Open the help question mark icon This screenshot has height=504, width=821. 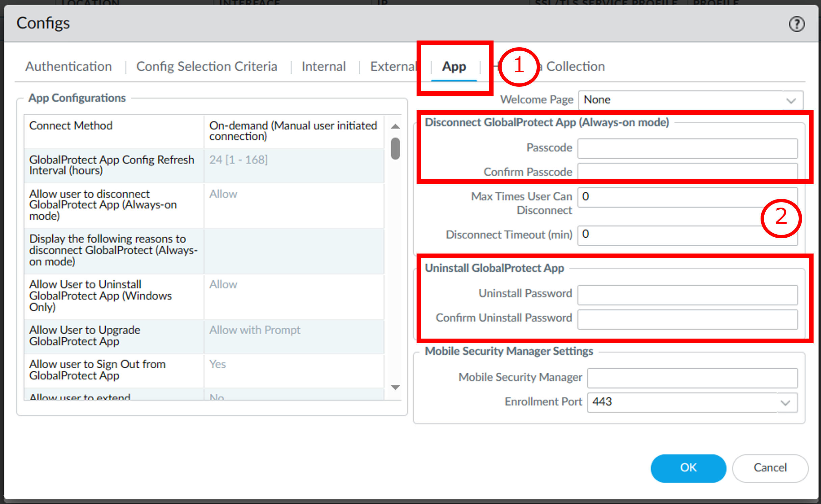[796, 24]
